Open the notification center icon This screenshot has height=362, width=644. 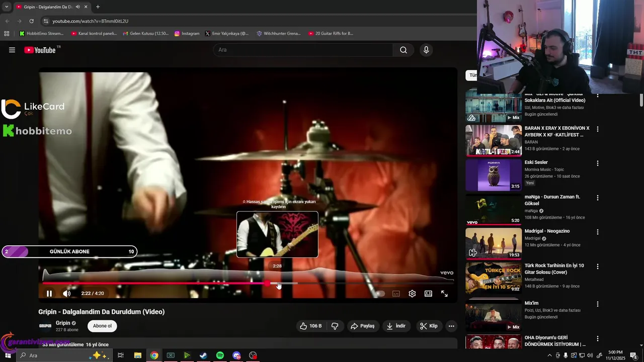(633, 355)
